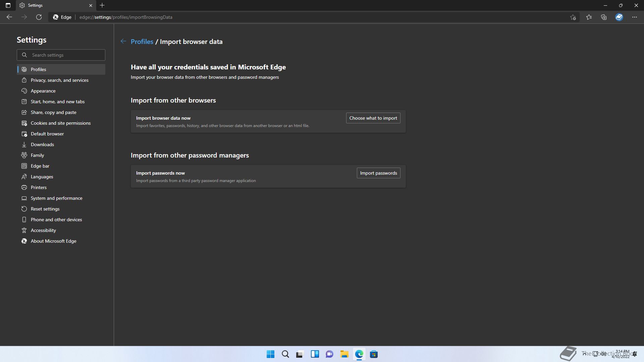Open Languages settings section

tap(61, 177)
